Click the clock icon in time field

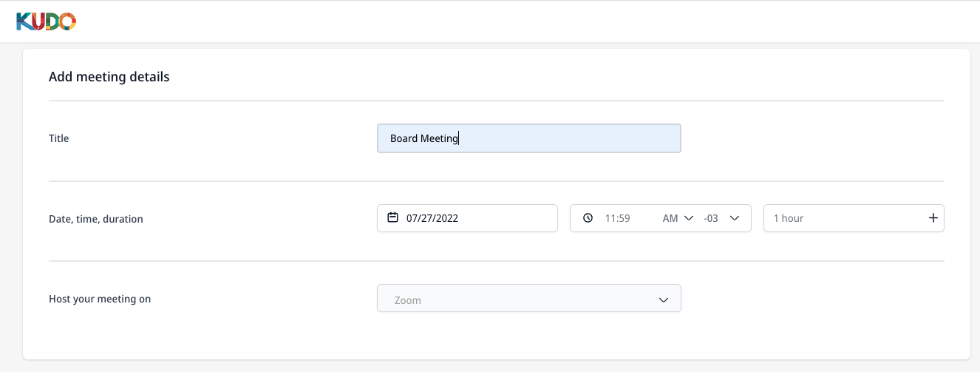coord(588,218)
